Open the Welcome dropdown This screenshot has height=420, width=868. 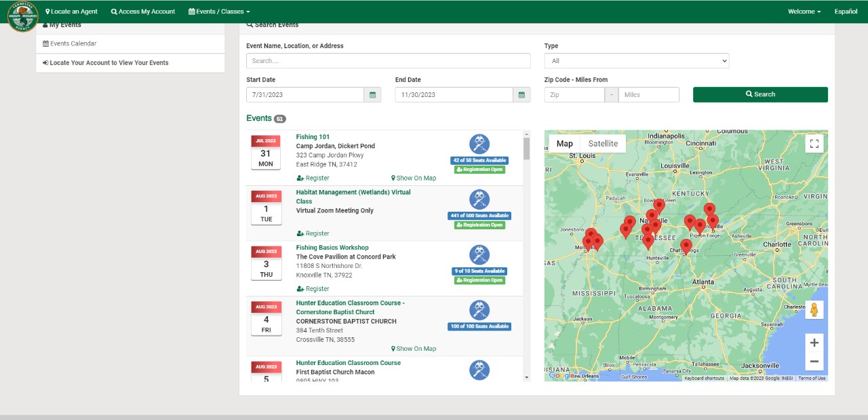click(804, 12)
